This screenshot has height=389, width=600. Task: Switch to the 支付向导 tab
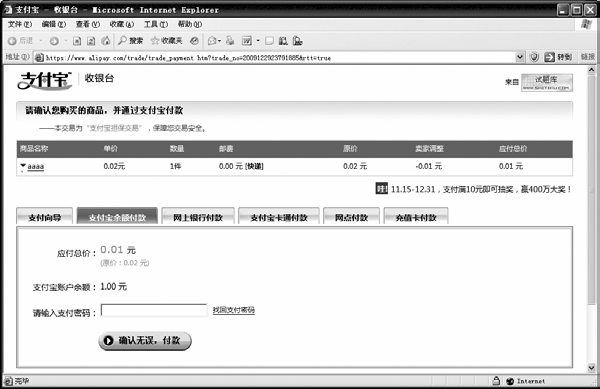click(x=44, y=217)
